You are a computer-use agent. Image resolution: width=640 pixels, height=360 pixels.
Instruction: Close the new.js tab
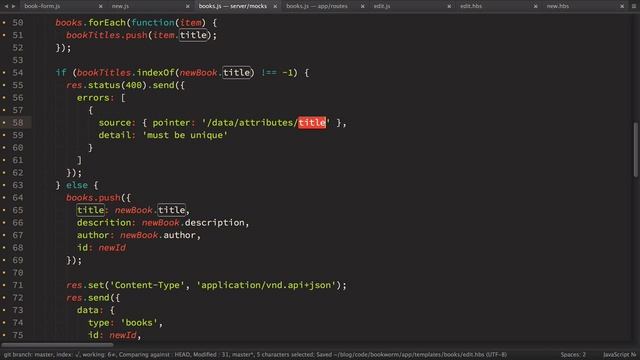(188, 7)
